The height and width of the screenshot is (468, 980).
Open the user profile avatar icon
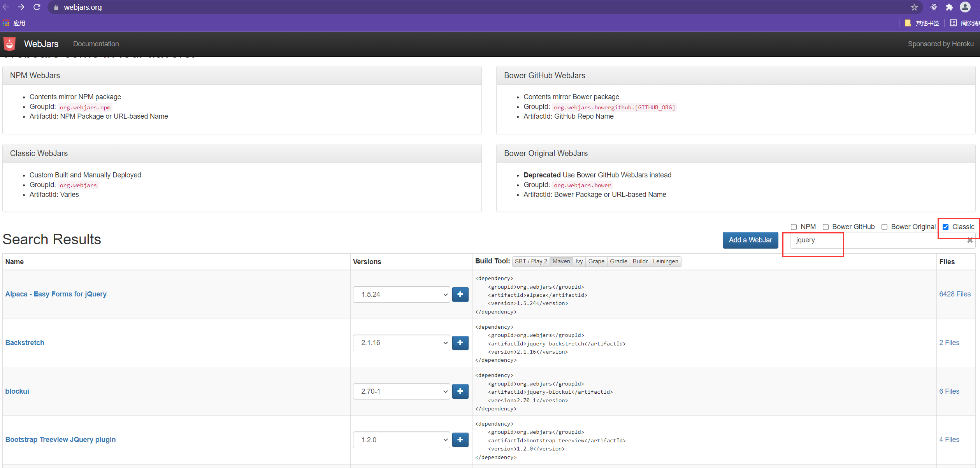[965, 7]
